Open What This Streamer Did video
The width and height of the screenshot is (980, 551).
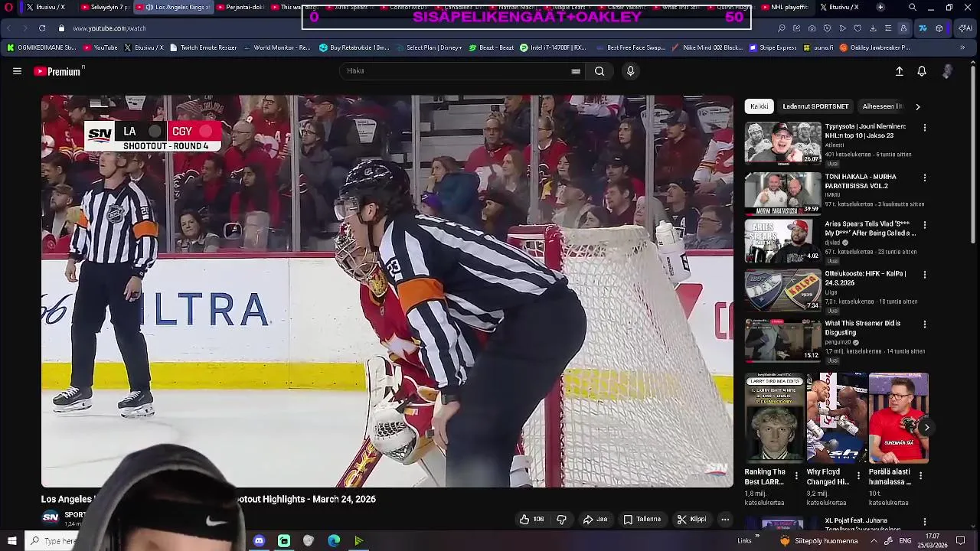(782, 340)
